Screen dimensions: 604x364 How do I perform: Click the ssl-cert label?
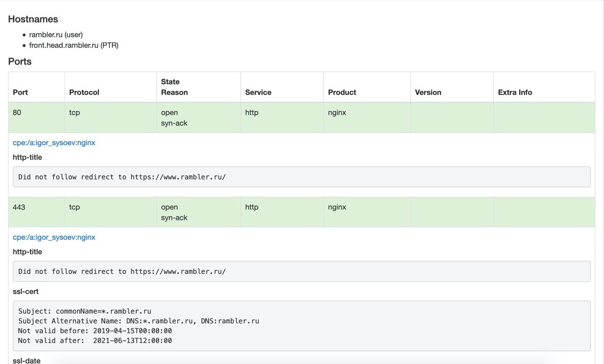[25, 291]
